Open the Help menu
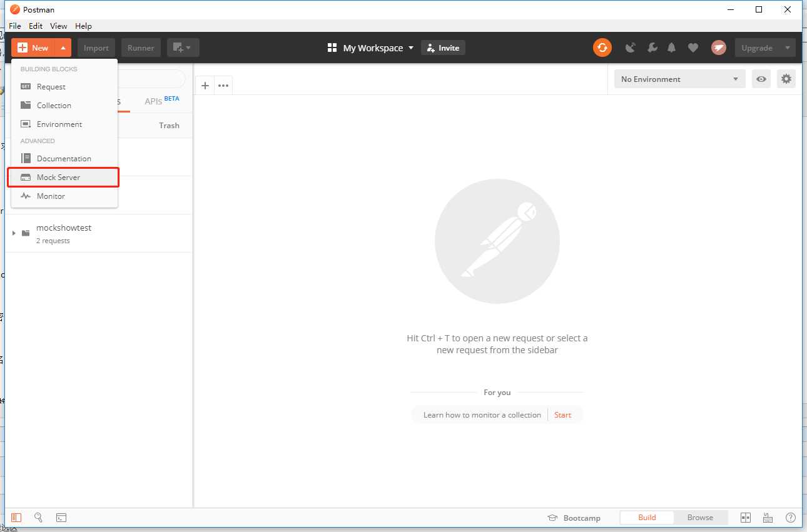The height and width of the screenshot is (532, 807). (83, 26)
